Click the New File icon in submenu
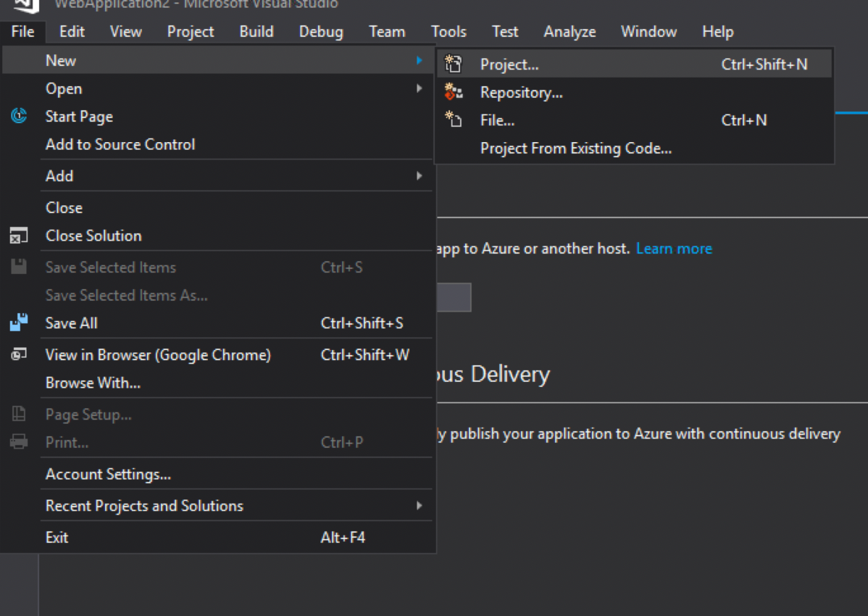868x616 pixels. [x=454, y=120]
